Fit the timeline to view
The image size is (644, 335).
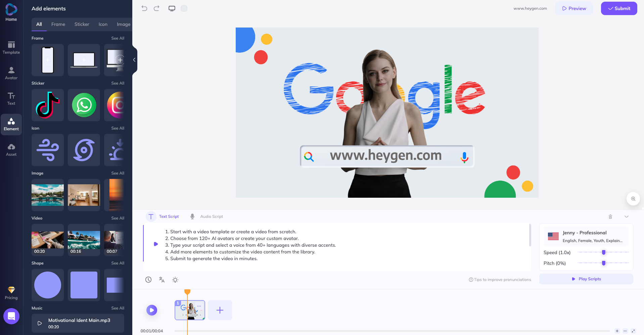(633, 331)
